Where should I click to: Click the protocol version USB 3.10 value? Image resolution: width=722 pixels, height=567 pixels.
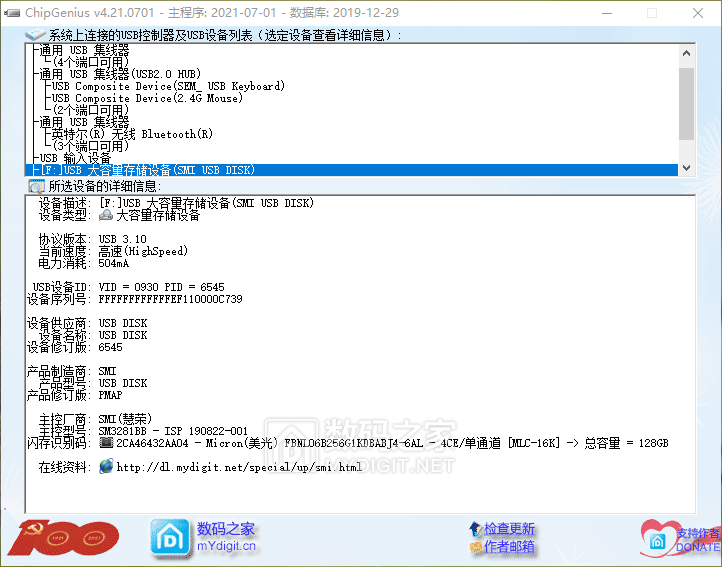click(x=122, y=239)
